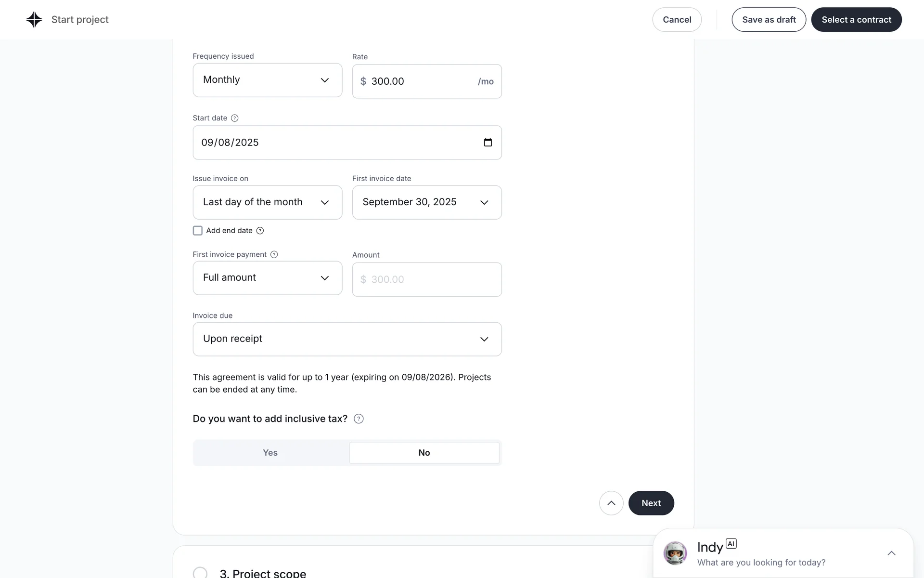This screenshot has width=924, height=578.
Task: Click the scroll-up arrow button
Action: point(611,503)
